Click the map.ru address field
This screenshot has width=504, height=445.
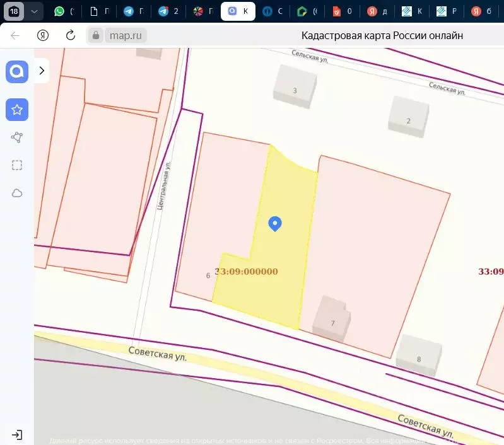[126, 35]
